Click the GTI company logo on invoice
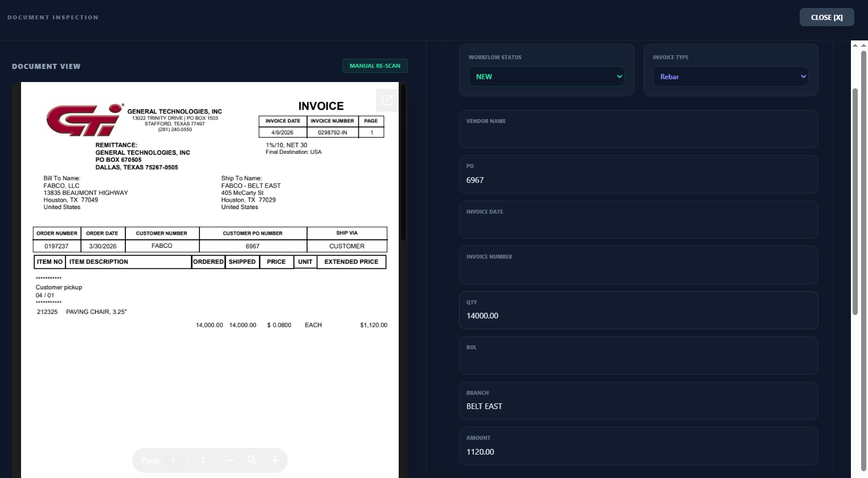 [85, 120]
